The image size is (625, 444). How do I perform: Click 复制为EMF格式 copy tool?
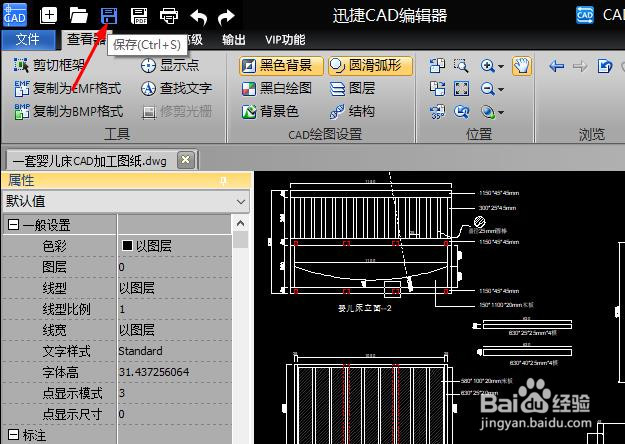click(67, 88)
